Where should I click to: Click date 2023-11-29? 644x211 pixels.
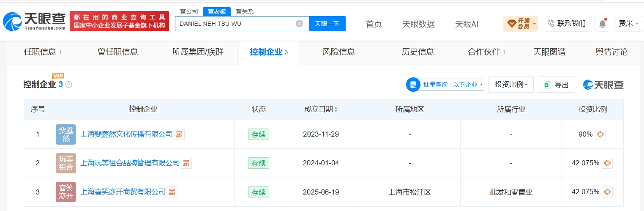[321, 134]
